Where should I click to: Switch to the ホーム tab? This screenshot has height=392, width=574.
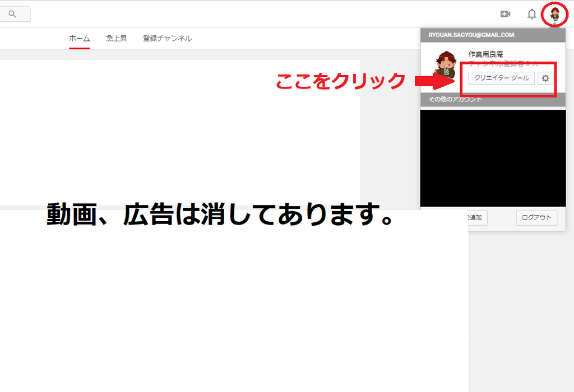click(79, 39)
